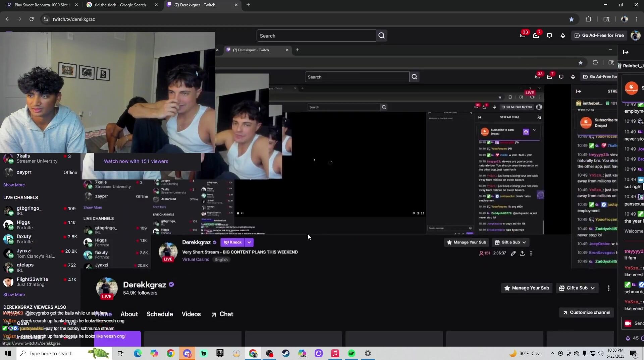Select the About tab on the channel page
The width and height of the screenshot is (644, 360).
click(129, 314)
